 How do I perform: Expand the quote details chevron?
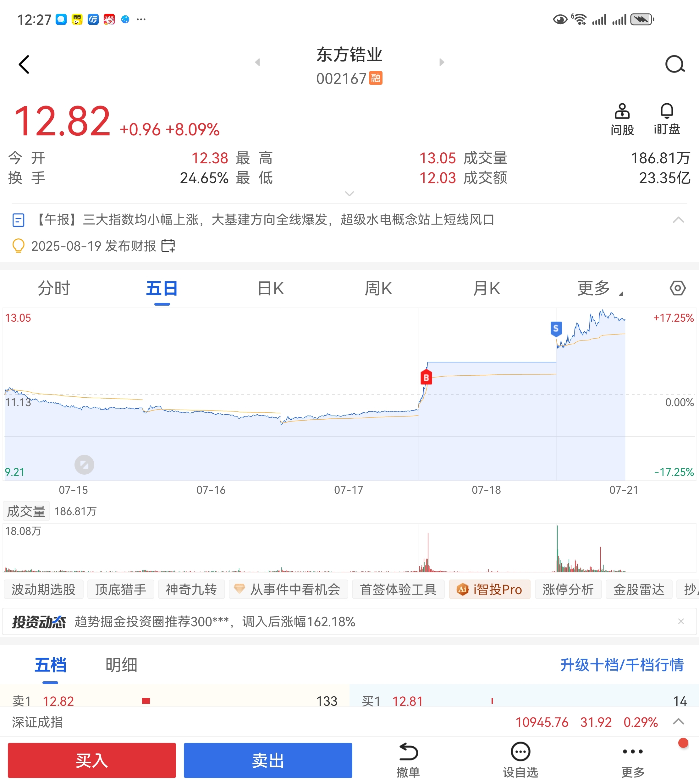[x=349, y=194]
